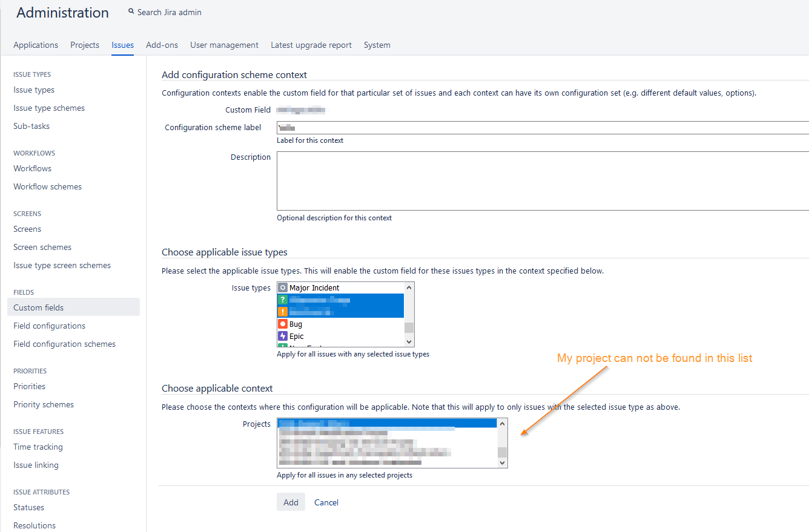Open the System tab
Screen dimensions: 809x532
[377, 45]
